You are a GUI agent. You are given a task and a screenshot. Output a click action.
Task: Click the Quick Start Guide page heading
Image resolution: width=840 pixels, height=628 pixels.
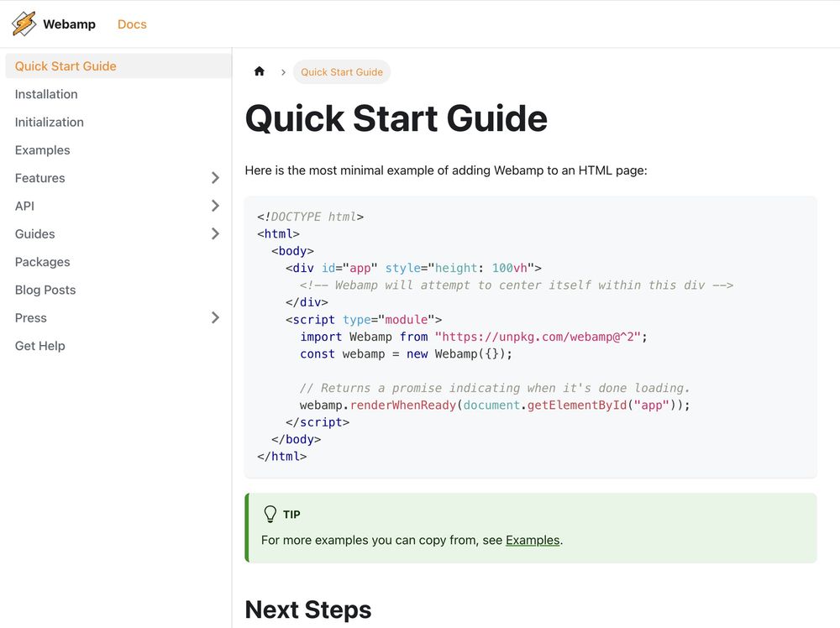click(396, 118)
